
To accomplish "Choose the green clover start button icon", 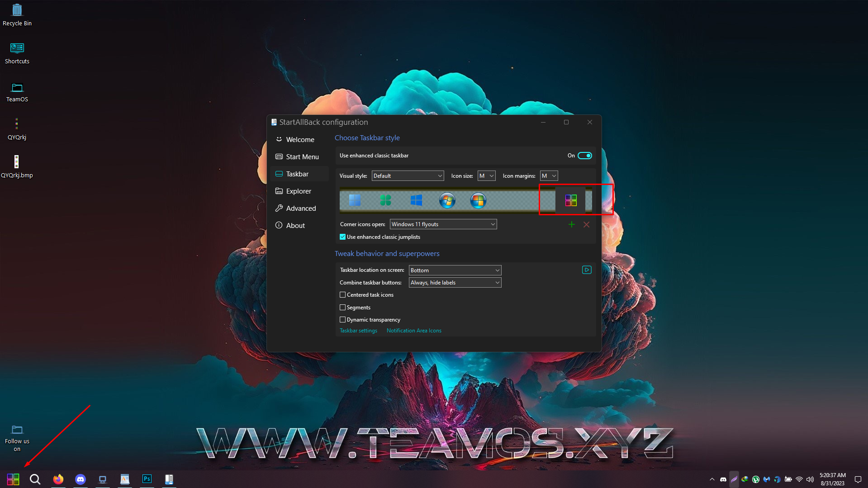I will click(385, 200).
